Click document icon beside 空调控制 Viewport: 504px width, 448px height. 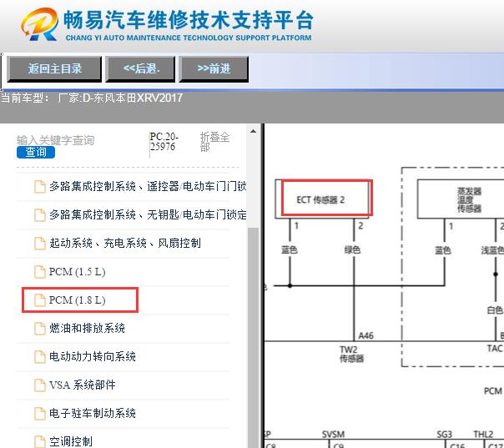tap(40, 441)
